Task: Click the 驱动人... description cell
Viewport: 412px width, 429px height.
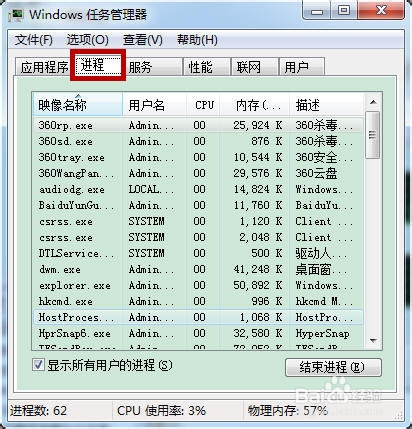Action: coord(321,253)
